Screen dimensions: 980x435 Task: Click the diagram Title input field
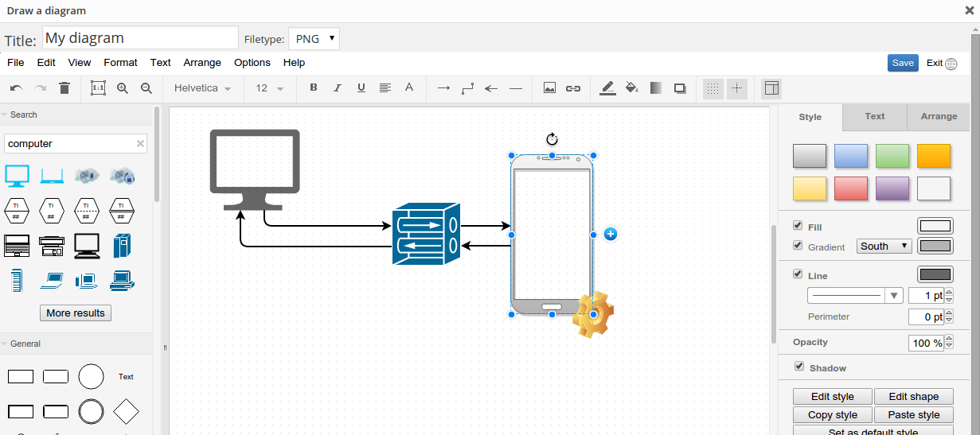click(140, 38)
